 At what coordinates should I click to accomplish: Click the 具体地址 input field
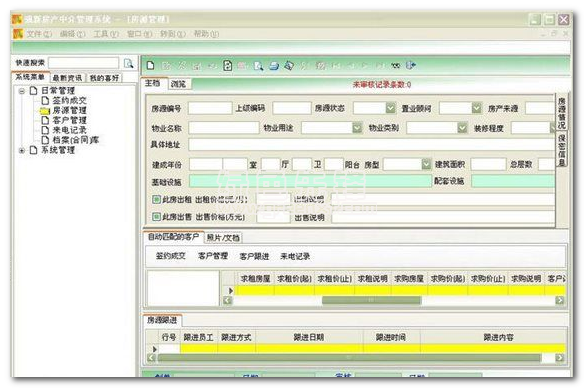coord(371,144)
